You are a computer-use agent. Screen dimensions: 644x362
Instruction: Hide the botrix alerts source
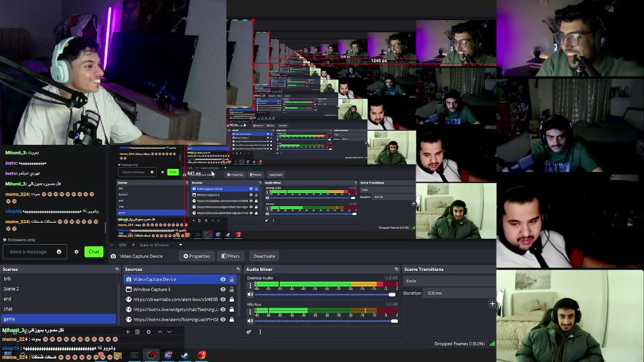tap(223, 320)
